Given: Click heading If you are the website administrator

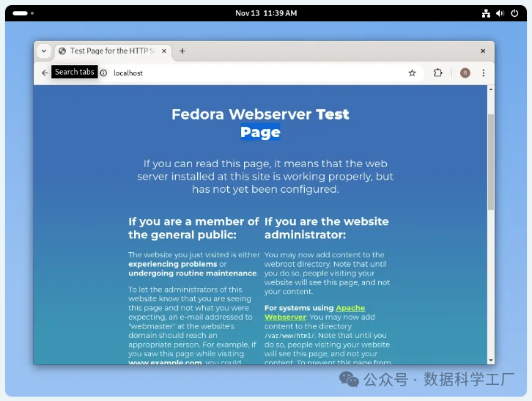Looking at the screenshot, I should click(326, 228).
